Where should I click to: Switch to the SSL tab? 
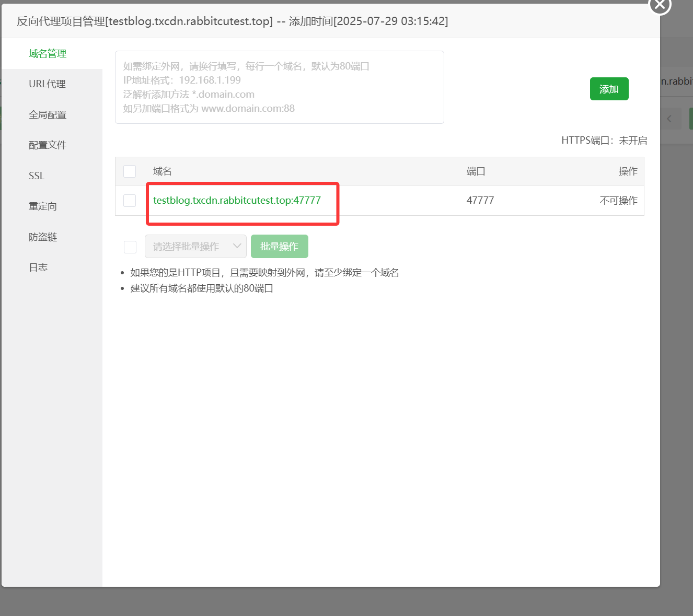37,176
